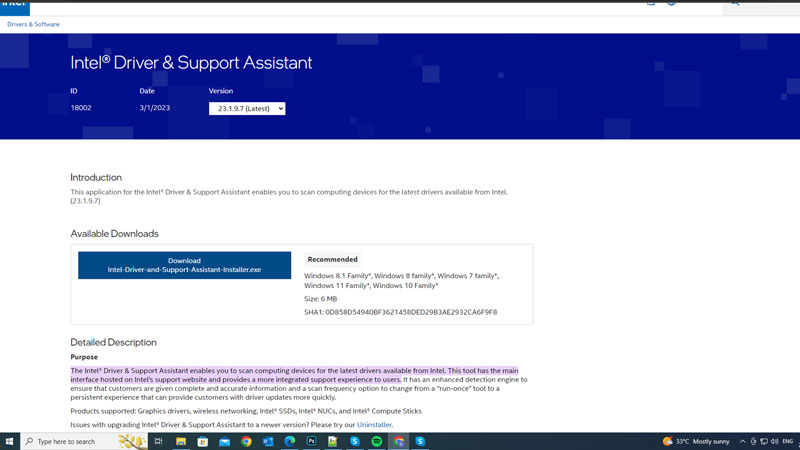Open the Version dropdown showing 23.1.9.7 (Latest)
The height and width of the screenshot is (450, 800).
247,108
